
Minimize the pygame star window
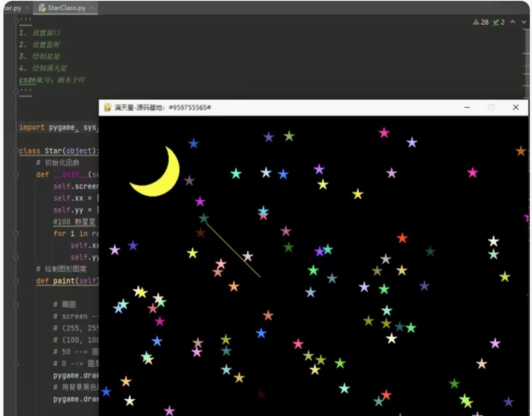[467, 107]
